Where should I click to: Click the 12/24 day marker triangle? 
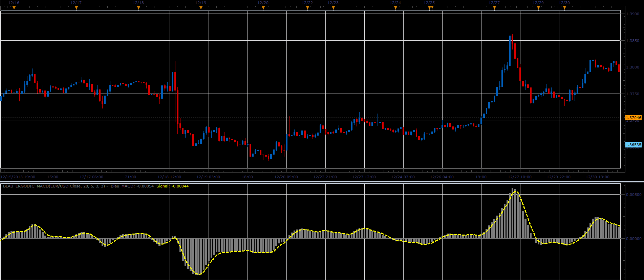(x=395, y=7)
